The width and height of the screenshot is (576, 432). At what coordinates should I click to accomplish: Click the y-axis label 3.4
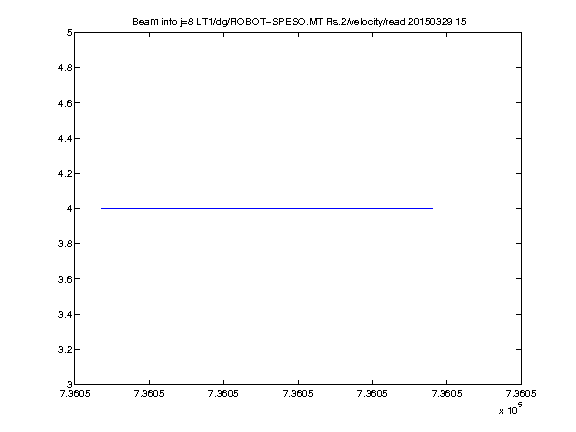coord(65,314)
